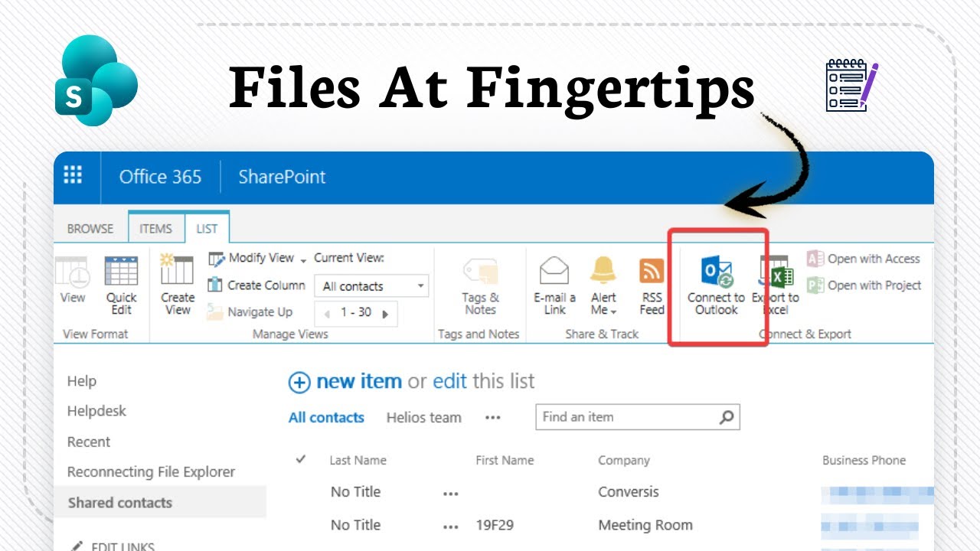Screen dimensions: 980x551
Task: Open the Current View 'All contacts' dropdown
Action: coord(371,286)
